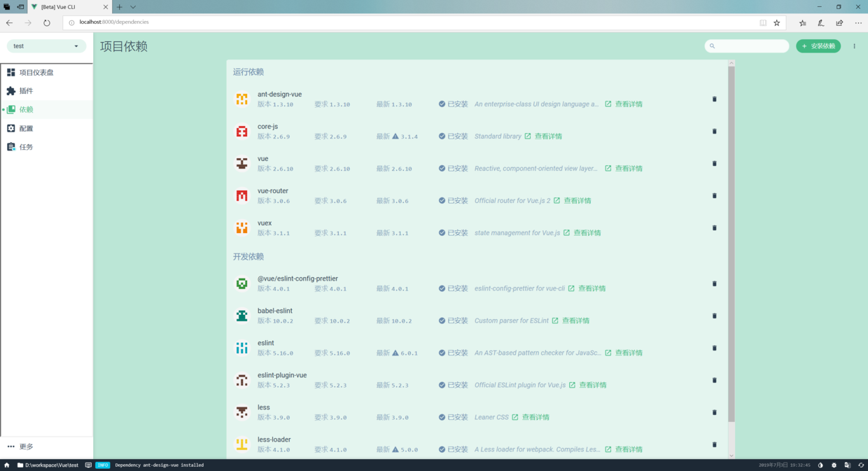Screen dimensions: 868x471
Task: Open 更多 menu at sidebar bottom
Action: click(x=47, y=447)
